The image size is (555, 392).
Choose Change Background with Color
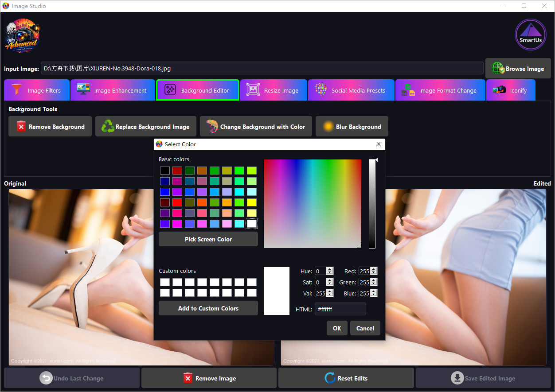(x=256, y=127)
